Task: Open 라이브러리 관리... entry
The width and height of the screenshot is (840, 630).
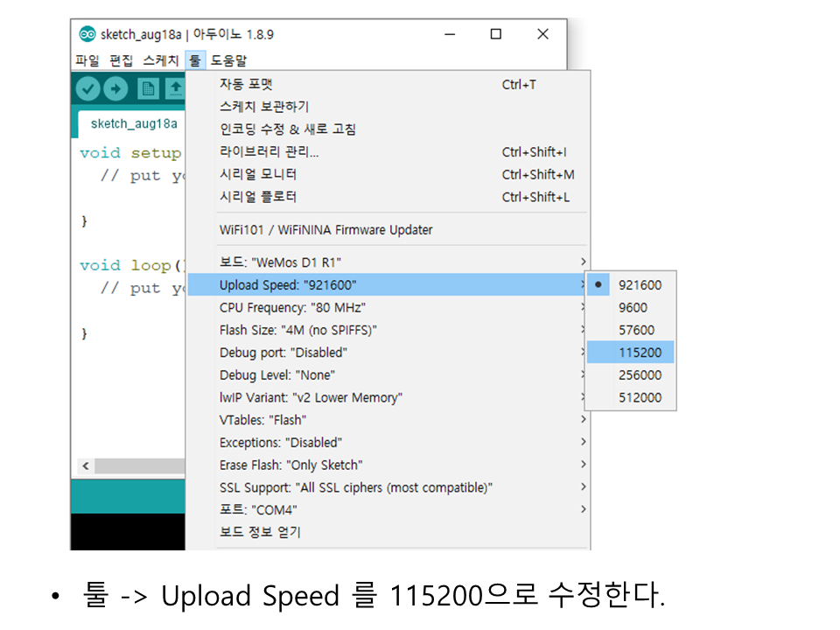Action: [x=389, y=151]
